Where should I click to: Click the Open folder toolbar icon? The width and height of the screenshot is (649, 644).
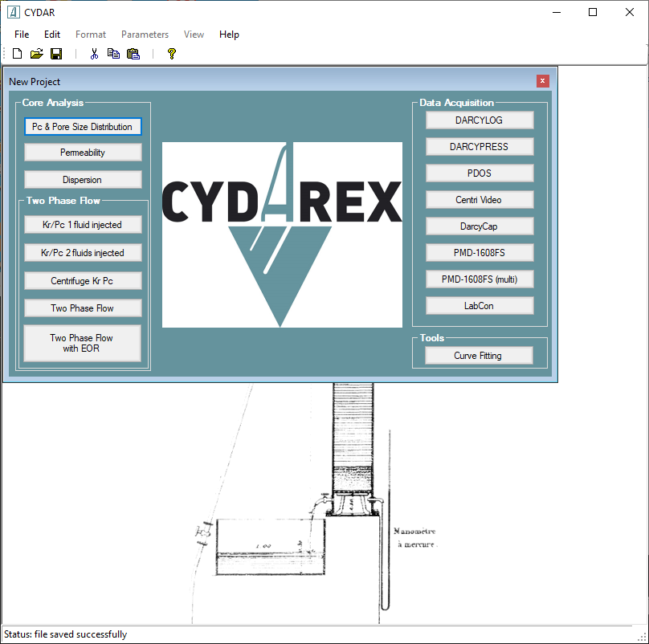coord(36,53)
